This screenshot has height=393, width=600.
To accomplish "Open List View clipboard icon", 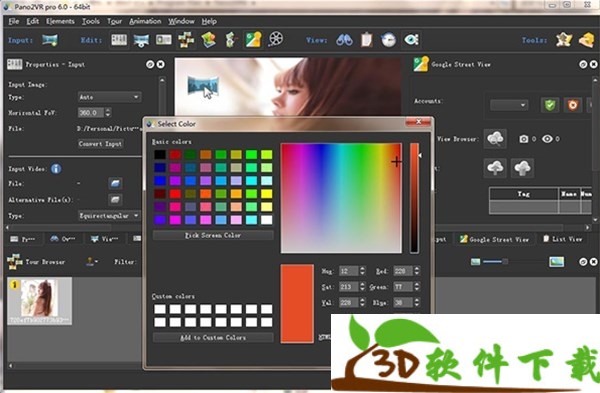I will [366, 40].
